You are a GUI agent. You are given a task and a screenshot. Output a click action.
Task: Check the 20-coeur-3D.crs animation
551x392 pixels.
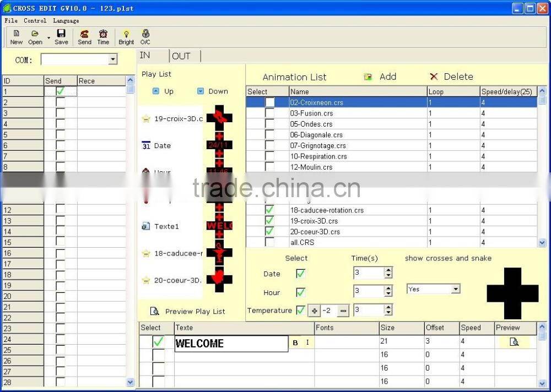click(268, 231)
